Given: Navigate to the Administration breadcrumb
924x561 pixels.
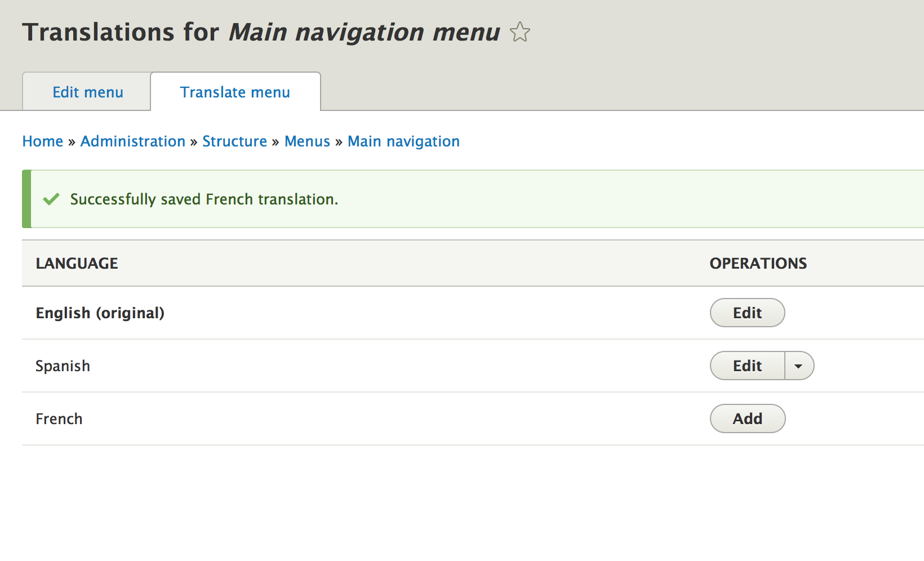Looking at the screenshot, I should [133, 141].
